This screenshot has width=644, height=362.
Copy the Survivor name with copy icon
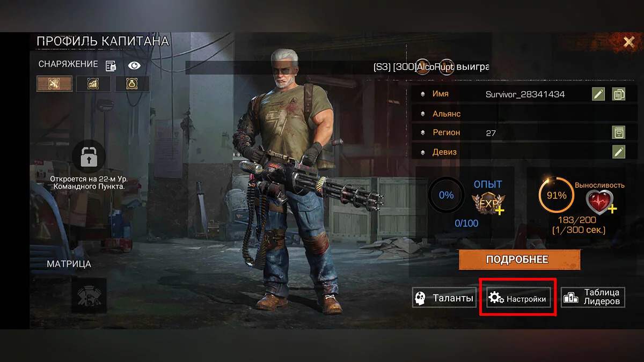pyautogui.click(x=619, y=94)
